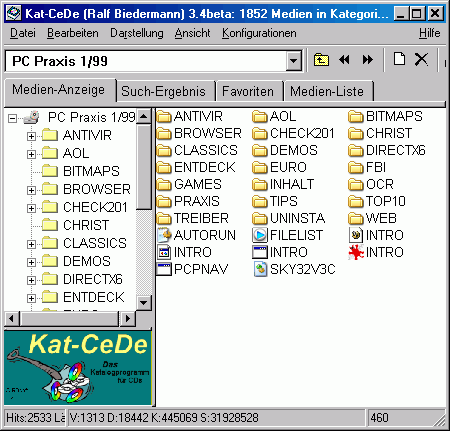The width and height of the screenshot is (450, 431).
Task: Open the TREIBER folder in file pane
Action: (193, 218)
